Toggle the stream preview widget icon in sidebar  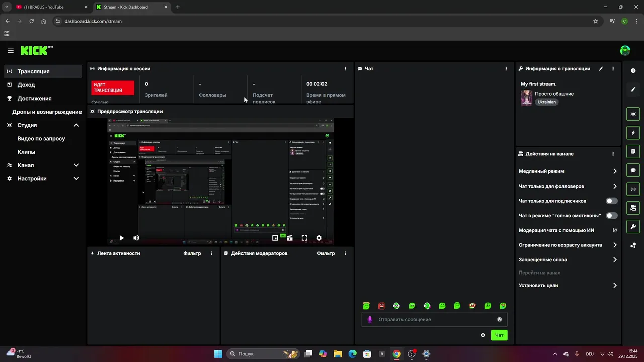(x=633, y=114)
